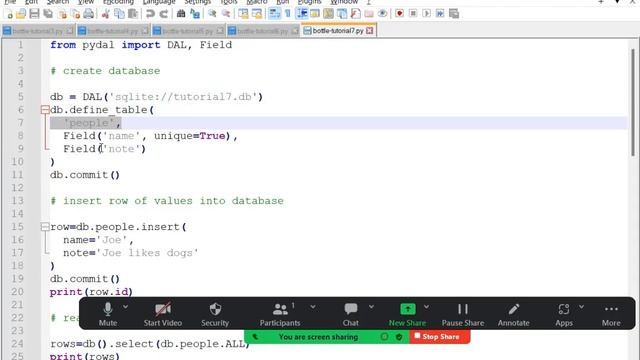Start macro recording with the red button
Screen dimensions: 640x360
click(400, 14)
